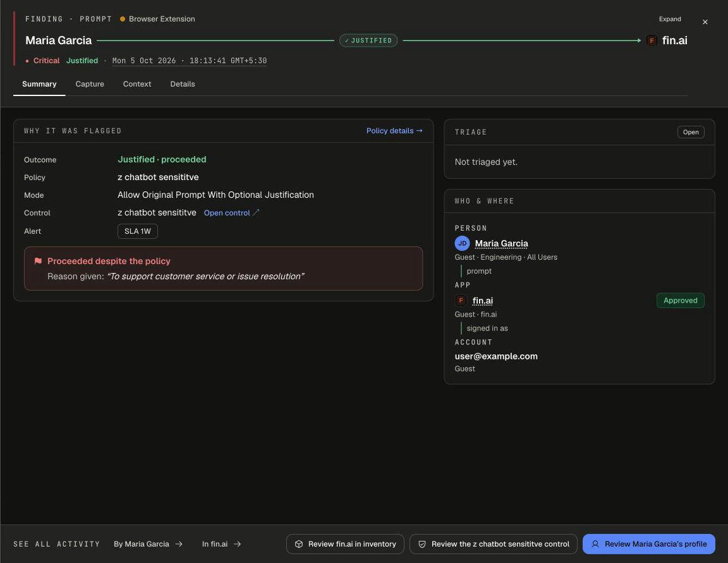Click the cube icon on inventory button

tap(299, 544)
